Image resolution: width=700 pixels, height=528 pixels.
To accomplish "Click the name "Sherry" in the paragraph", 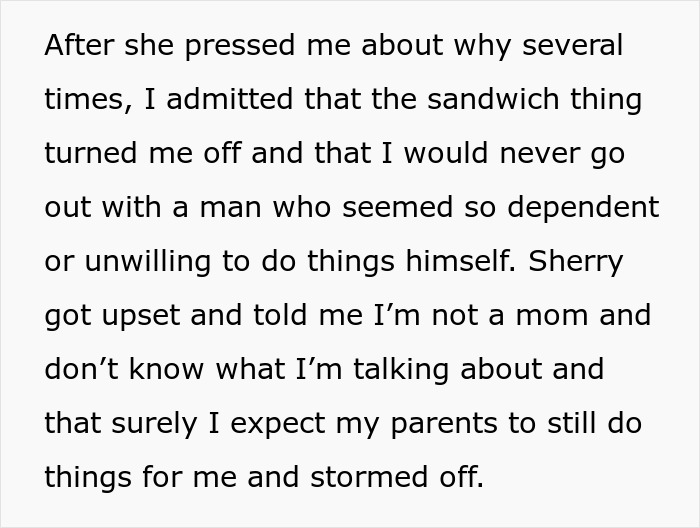I will (x=575, y=262).
